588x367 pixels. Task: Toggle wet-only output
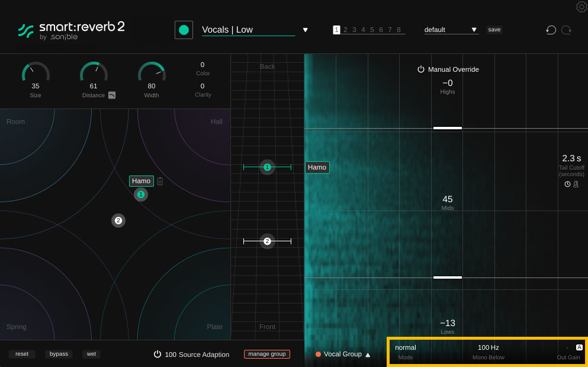click(92, 354)
